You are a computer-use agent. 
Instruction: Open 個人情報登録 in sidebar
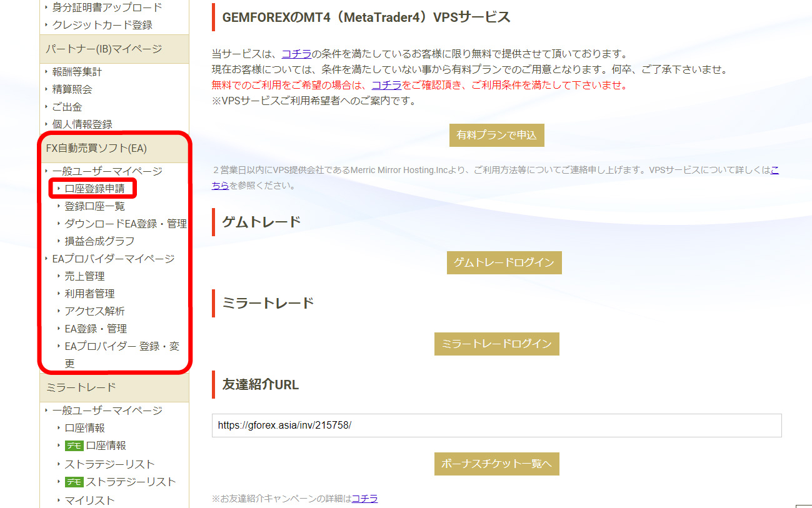click(83, 124)
